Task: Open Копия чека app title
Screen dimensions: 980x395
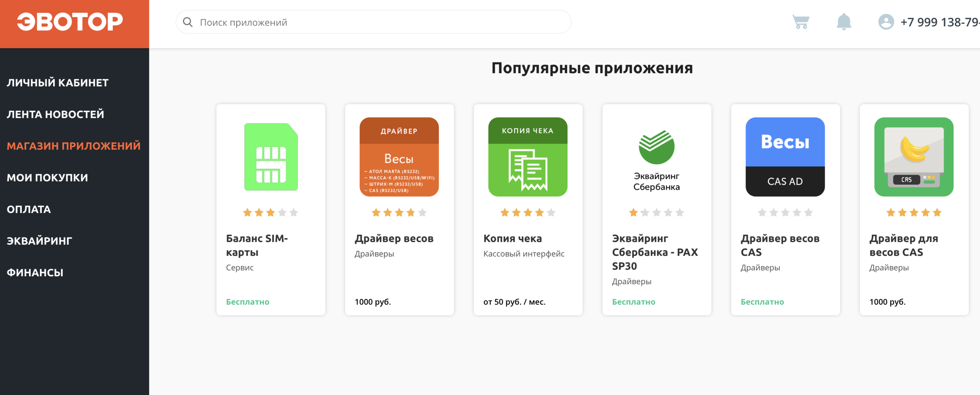Action: (x=512, y=239)
